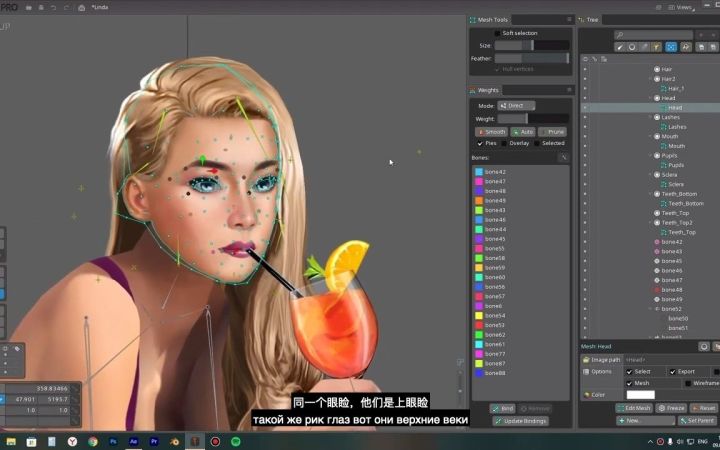The image size is (720, 450).
Task: Click the undo arrow in top toolbar
Action: tap(54, 7)
